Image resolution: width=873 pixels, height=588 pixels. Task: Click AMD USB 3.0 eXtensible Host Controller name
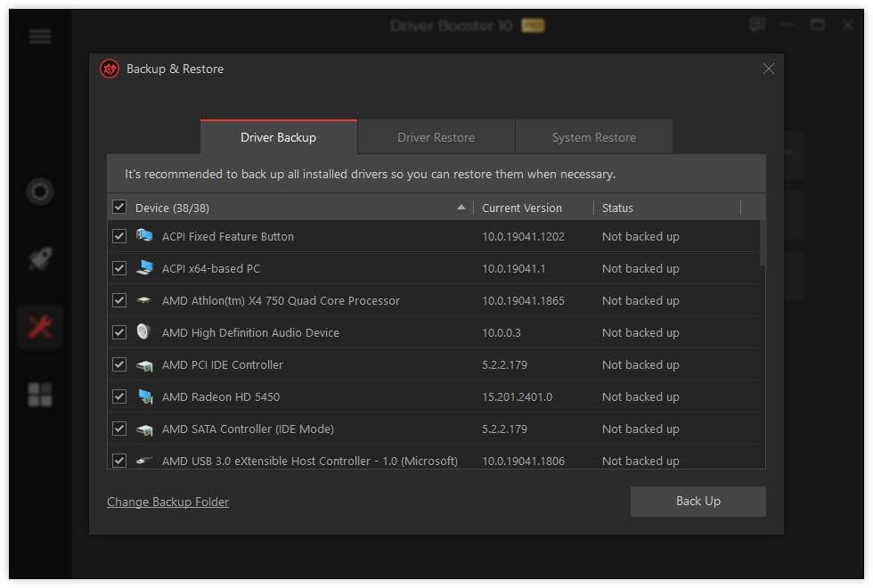(310, 461)
